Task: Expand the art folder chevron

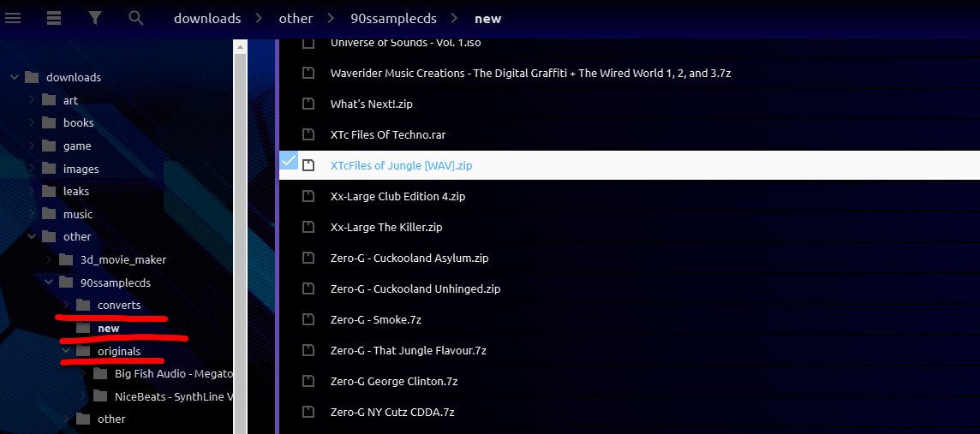Action: click(x=31, y=100)
